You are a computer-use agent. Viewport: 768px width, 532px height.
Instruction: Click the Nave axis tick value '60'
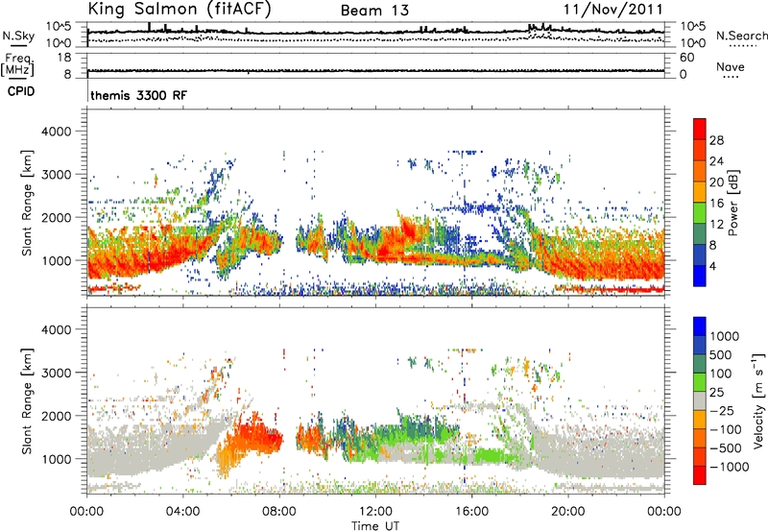click(x=686, y=58)
